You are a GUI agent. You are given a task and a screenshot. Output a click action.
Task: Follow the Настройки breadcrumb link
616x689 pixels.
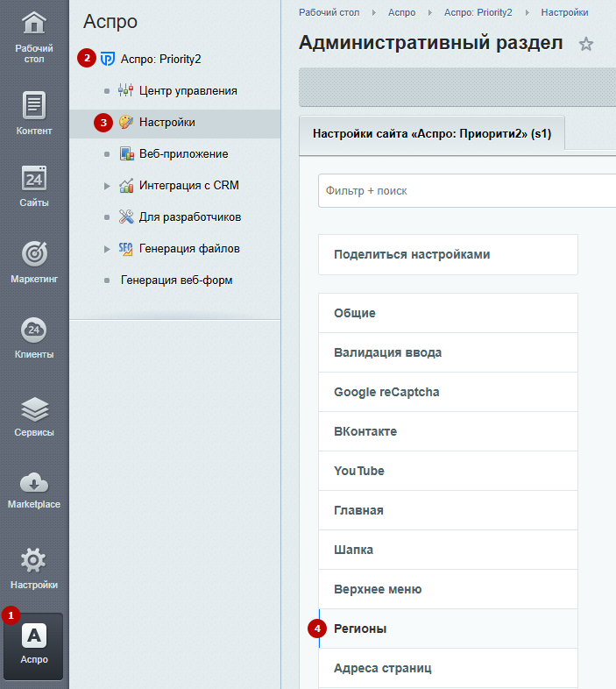[x=564, y=12]
